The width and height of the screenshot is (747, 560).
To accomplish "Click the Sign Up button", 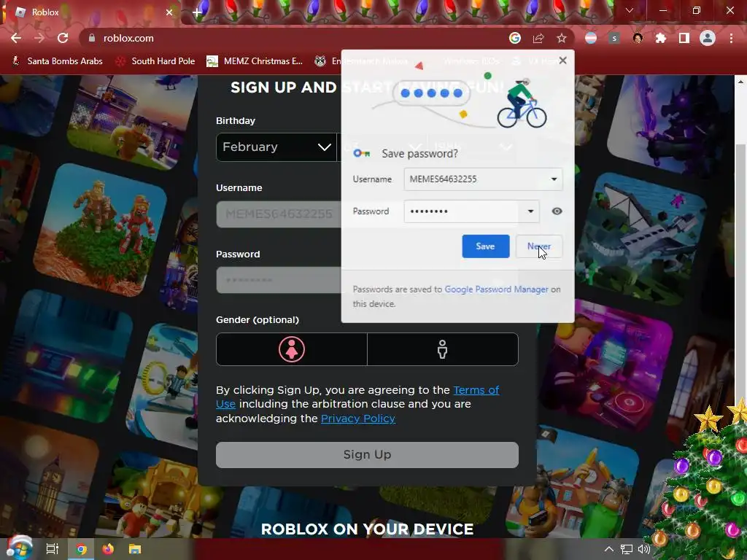I will tap(368, 455).
